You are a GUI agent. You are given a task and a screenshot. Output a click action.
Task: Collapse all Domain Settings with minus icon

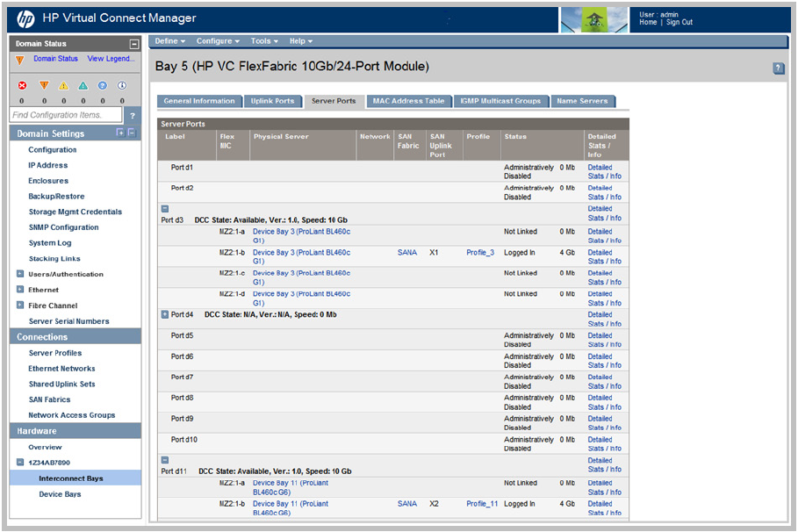click(x=132, y=133)
